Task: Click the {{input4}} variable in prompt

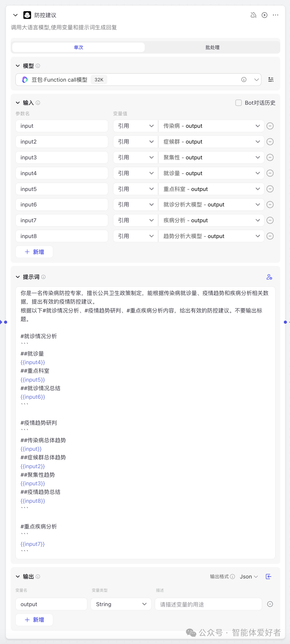Action: [x=33, y=362]
